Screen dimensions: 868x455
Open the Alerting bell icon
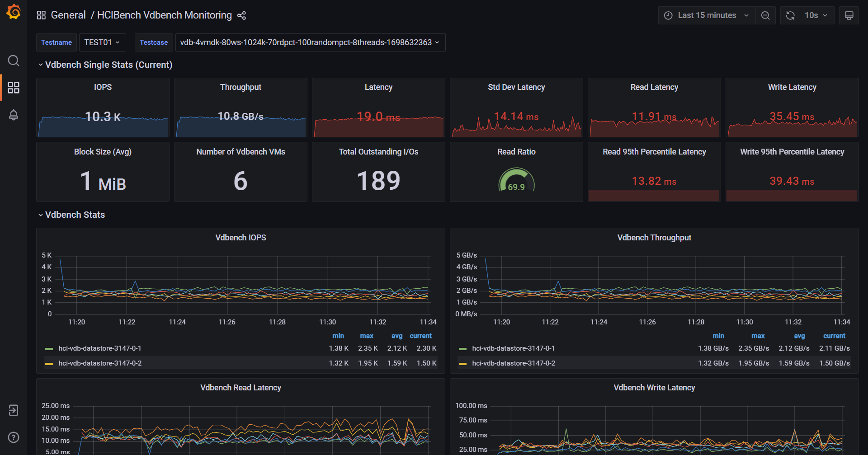click(14, 115)
